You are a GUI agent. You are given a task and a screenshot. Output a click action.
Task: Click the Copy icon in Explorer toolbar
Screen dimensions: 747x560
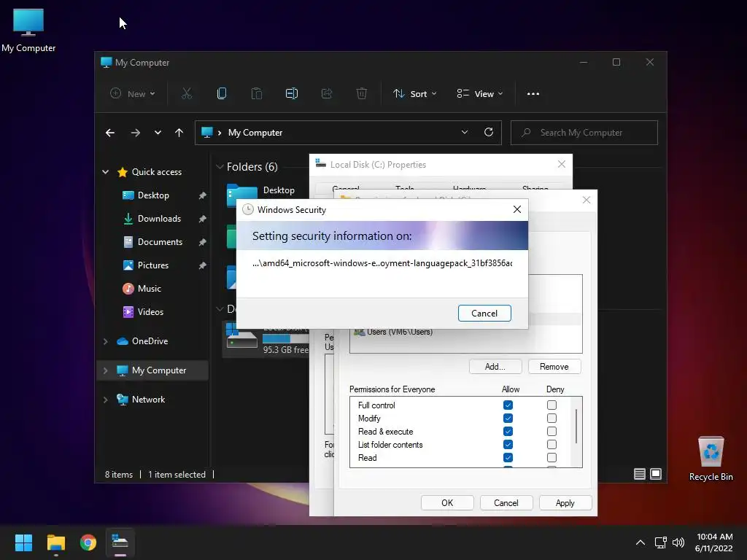point(222,94)
